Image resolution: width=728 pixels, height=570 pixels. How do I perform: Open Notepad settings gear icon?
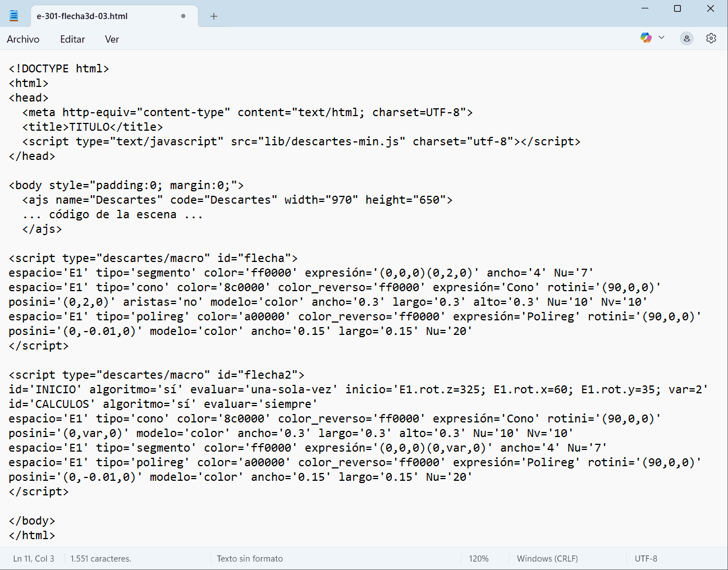[711, 38]
